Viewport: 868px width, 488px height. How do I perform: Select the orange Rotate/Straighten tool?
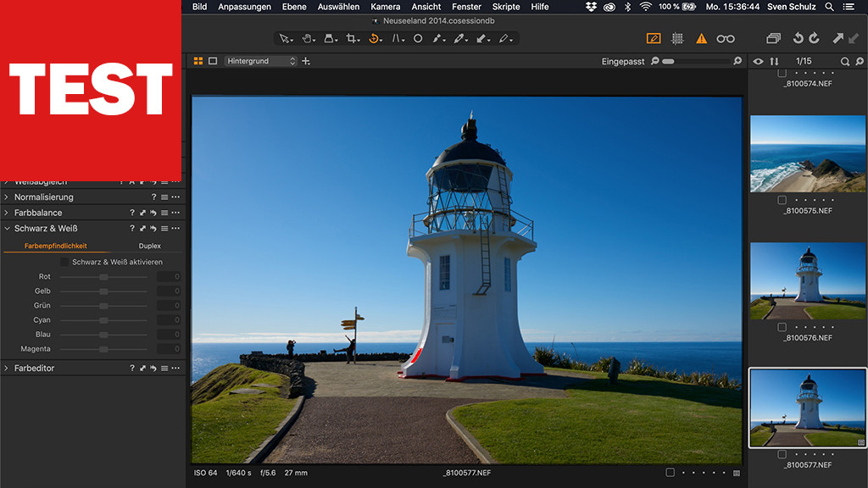[375, 39]
